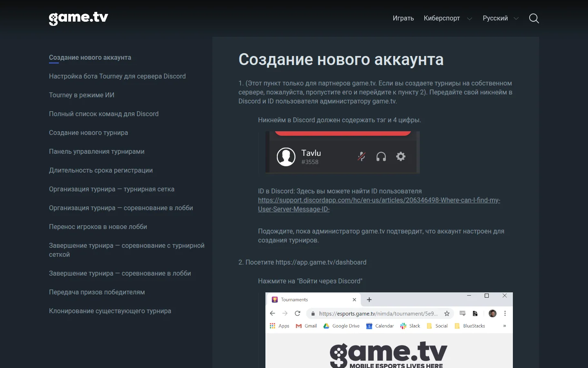Open Завершение турнира — соревнование в лобби
588x368 pixels.
click(120, 274)
